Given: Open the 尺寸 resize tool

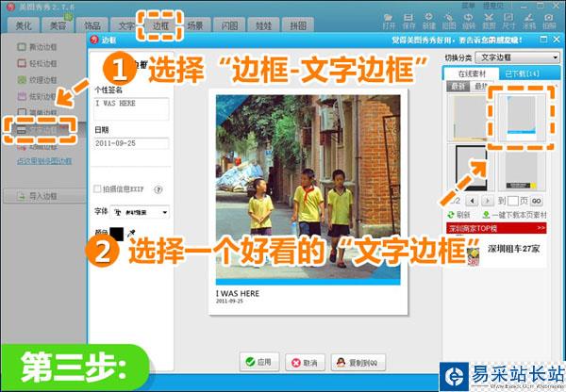Looking at the screenshot, I should pos(508,22).
